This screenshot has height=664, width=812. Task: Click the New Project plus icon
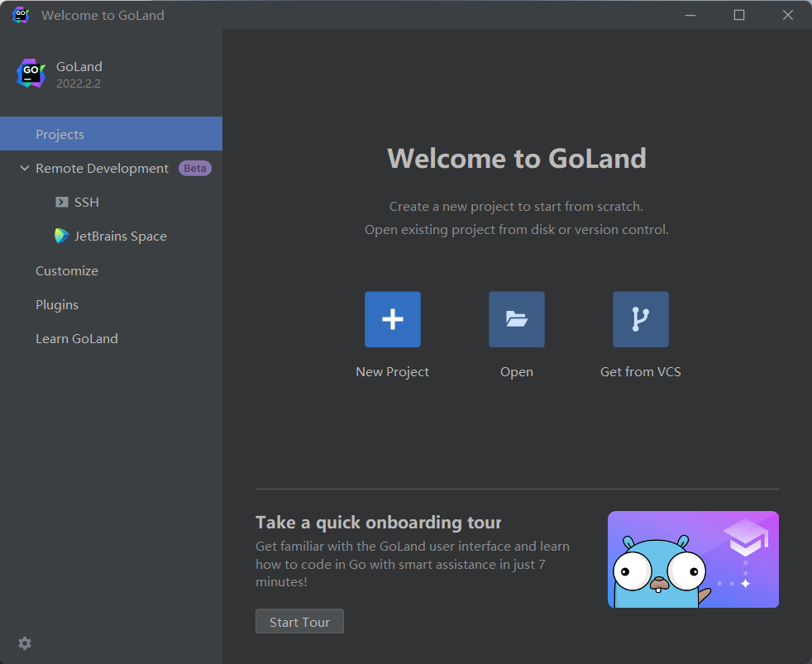[393, 319]
